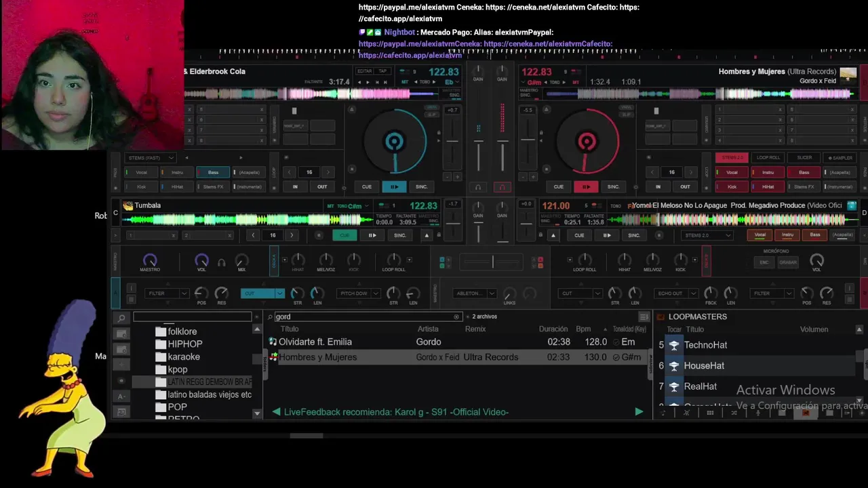Click the headphones icon next to VOL knob
The height and width of the screenshot is (488, 868).
tap(221, 262)
